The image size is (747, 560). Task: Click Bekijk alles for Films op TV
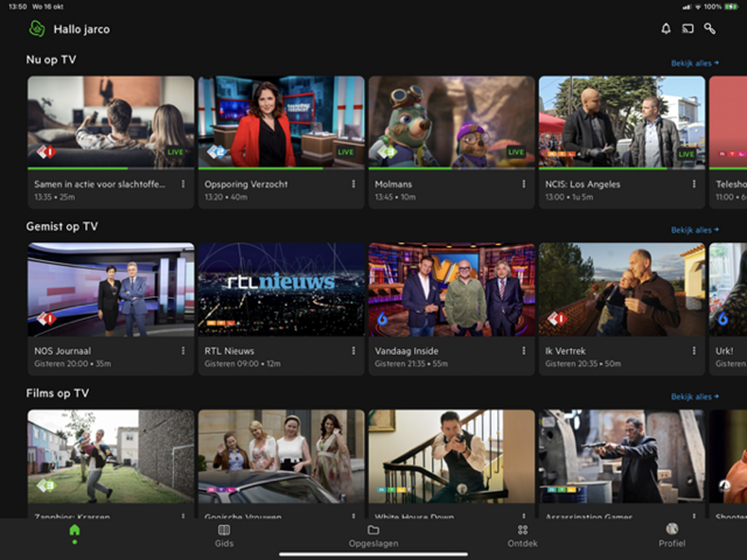pos(694,397)
